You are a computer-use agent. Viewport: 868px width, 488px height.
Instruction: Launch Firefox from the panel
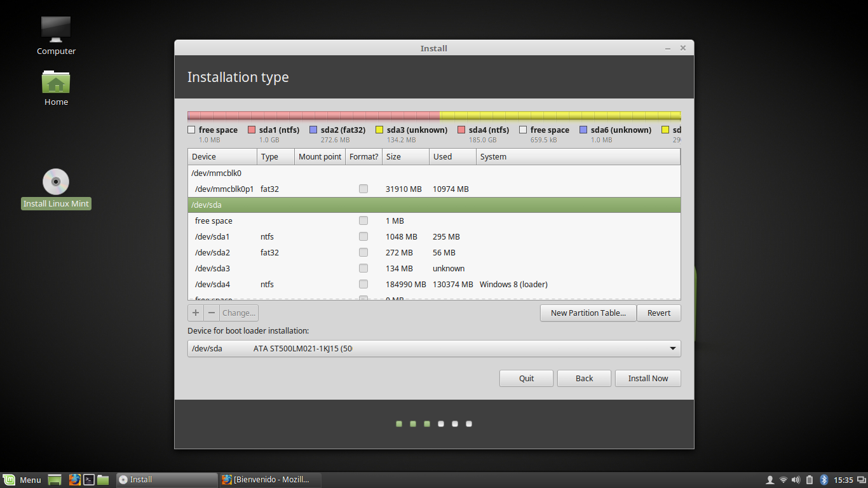tap(75, 480)
